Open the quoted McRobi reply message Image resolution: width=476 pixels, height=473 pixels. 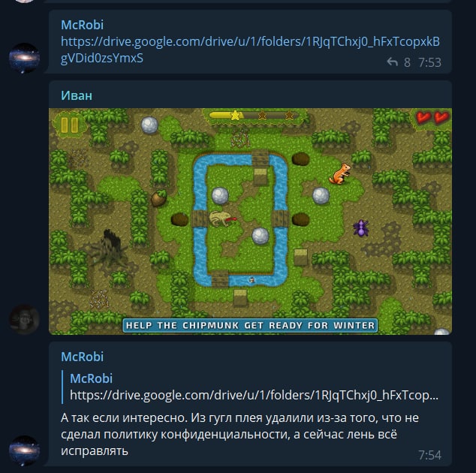[251, 387]
